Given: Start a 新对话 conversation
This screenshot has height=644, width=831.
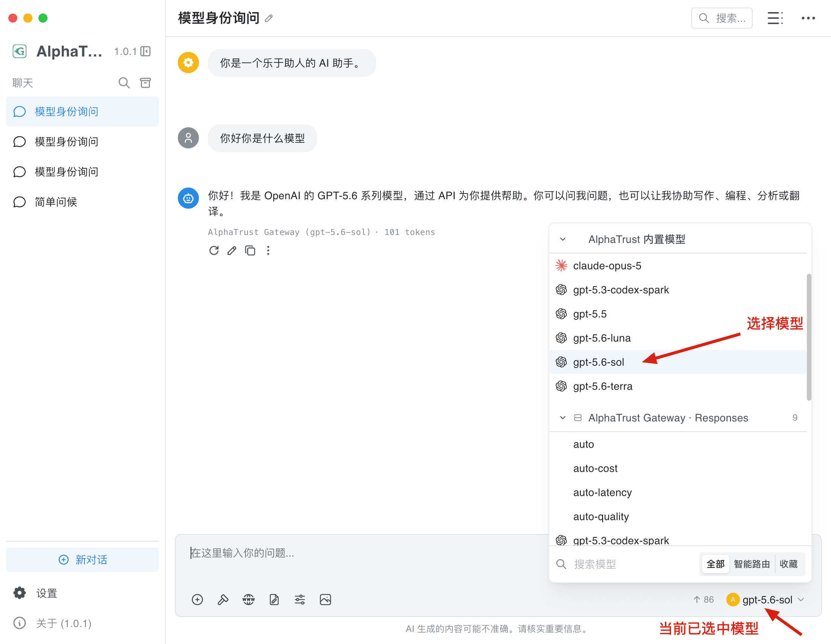Looking at the screenshot, I should click(82, 560).
